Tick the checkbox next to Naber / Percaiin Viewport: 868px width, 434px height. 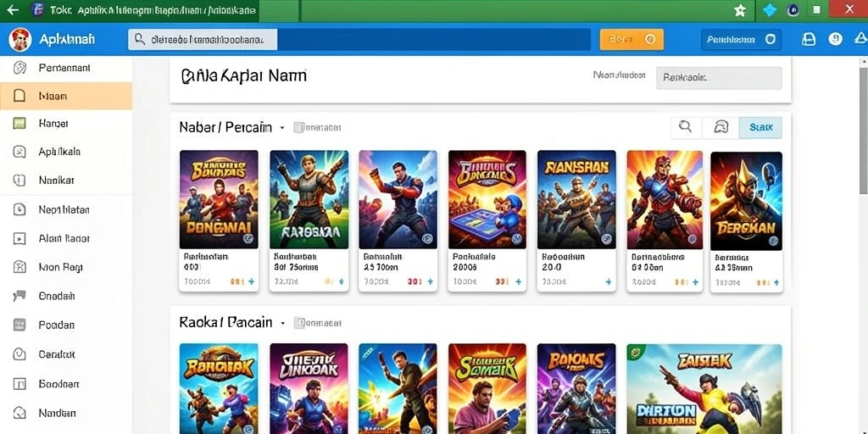click(x=298, y=127)
